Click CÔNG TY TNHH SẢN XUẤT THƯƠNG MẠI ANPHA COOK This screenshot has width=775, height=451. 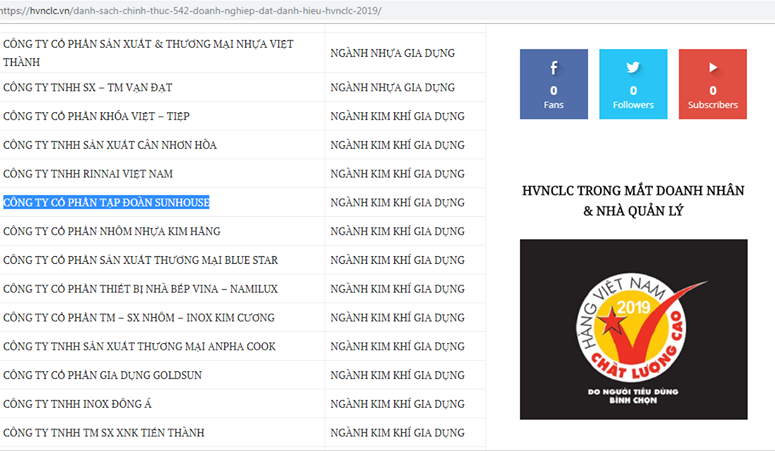(139, 346)
